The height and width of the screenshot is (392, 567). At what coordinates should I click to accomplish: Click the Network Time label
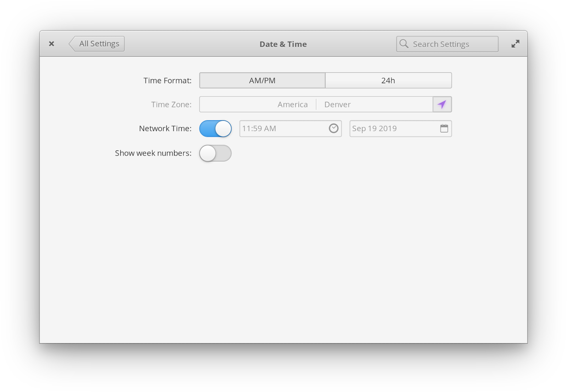coord(164,128)
